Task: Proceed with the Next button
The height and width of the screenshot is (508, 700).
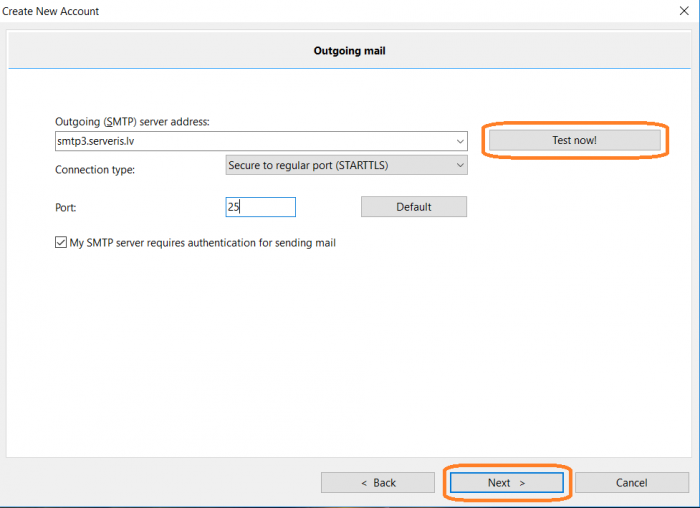Action: point(507,483)
